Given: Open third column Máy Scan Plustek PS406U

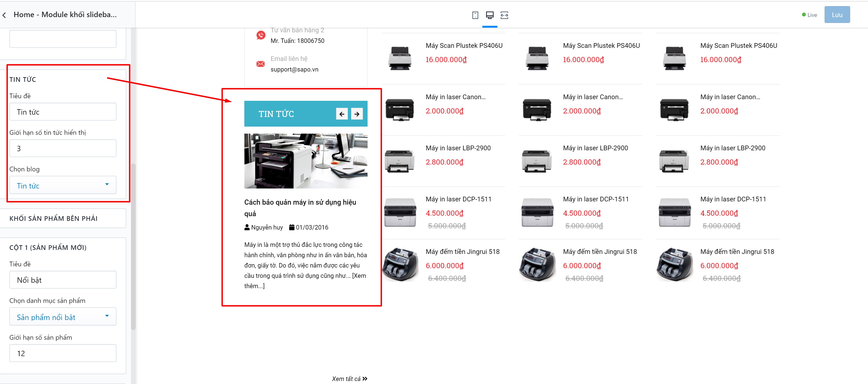Looking at the screenshot, I should [x=739, y=46].
